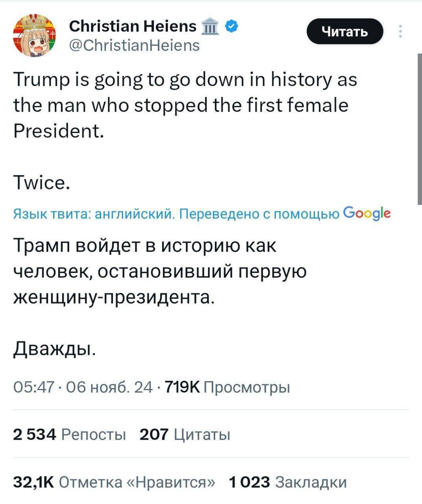The height and width of the screenshot is (504, 422).
Task: Open the 207 Цитаты quotes list
Action: 185,435
